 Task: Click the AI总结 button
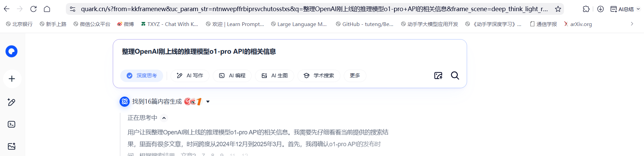tap(622, 9)
